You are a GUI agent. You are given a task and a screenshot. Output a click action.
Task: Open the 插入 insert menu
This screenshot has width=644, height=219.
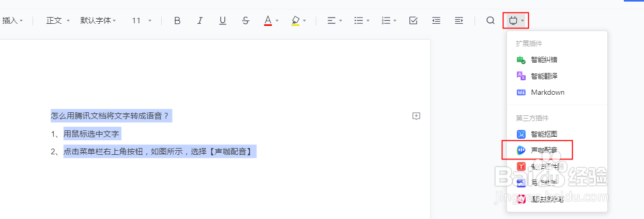(11, 21)
